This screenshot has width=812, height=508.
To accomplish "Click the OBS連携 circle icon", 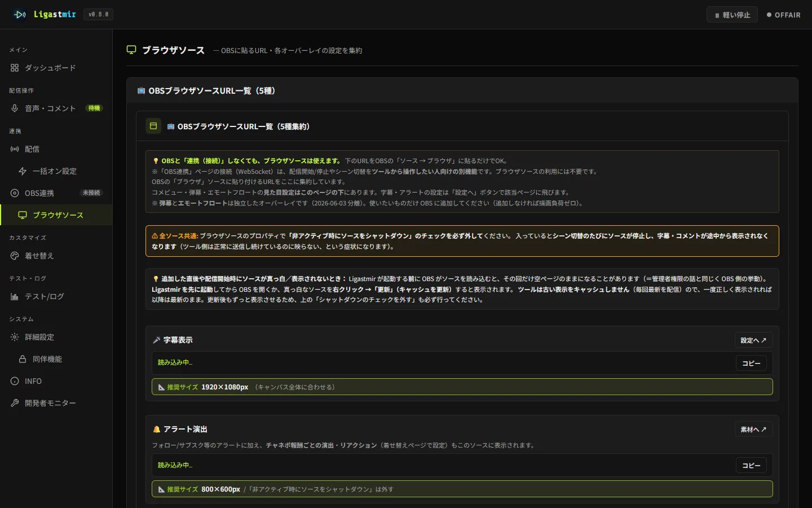I will point(15,193).
